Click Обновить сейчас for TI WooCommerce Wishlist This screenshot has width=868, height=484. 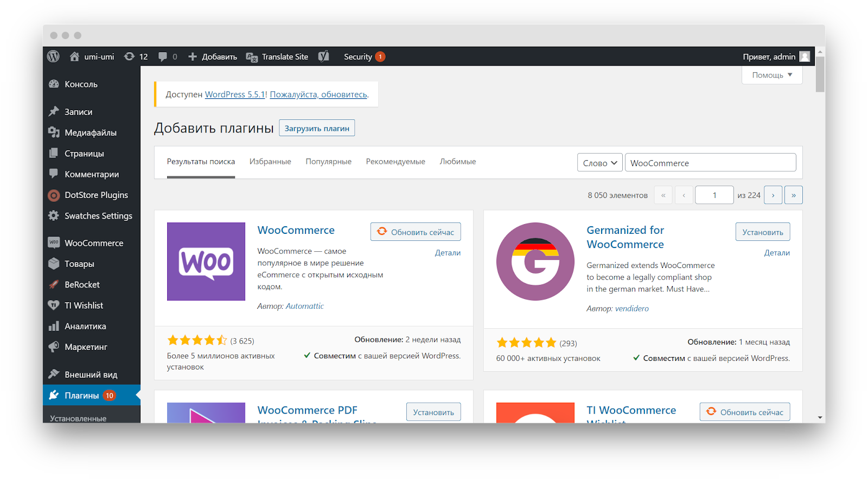(x=745, y=412)
